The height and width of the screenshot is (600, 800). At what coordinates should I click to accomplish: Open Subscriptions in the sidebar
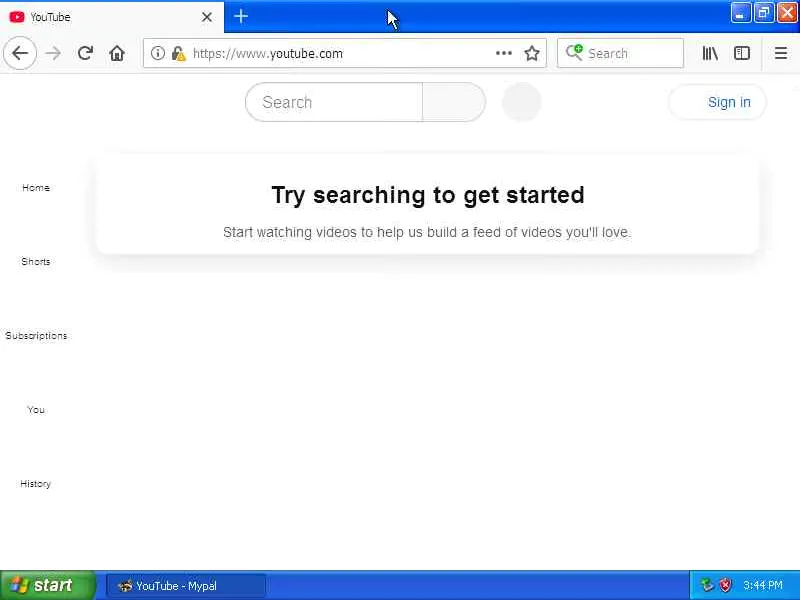(x=36, y=336)
